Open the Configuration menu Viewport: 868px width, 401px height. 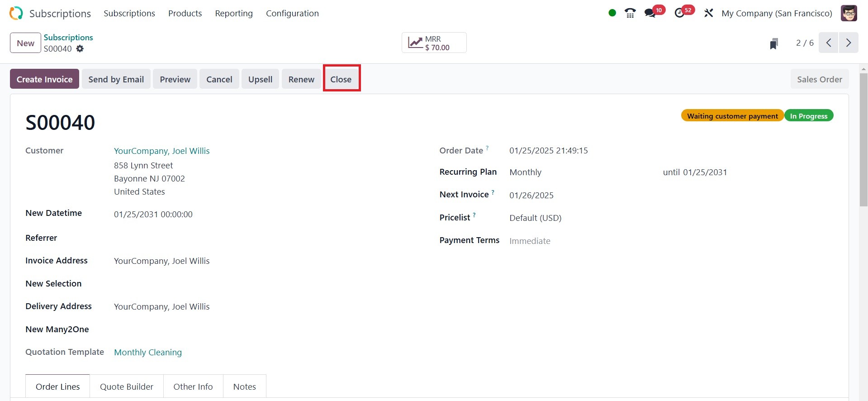click(292, 13)
